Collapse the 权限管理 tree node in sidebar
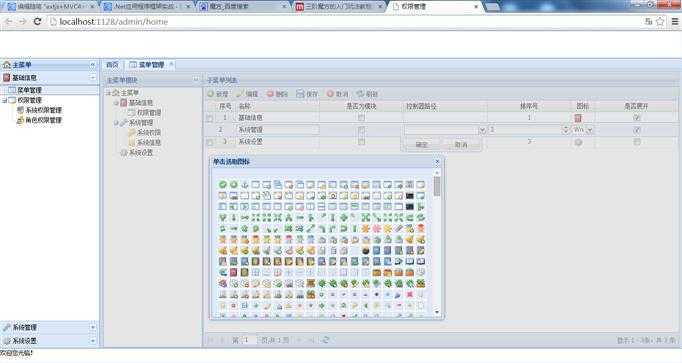 click(4, 100)
